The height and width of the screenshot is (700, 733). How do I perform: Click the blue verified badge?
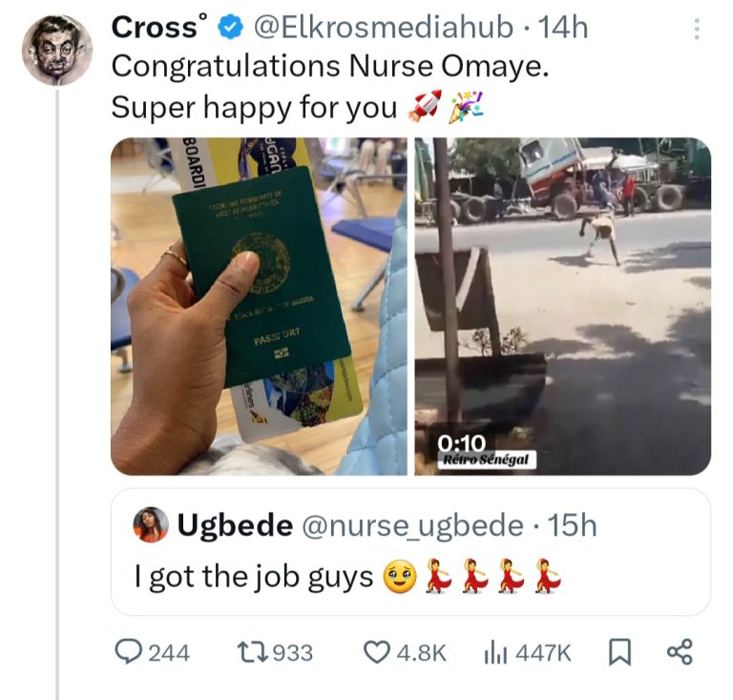(232, 28)
